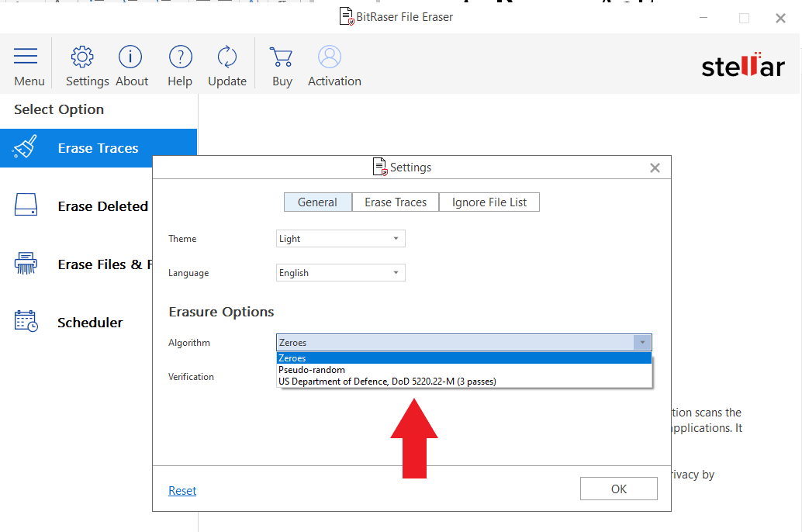Open the hamburger Menu icon
802x532 pixels.
(x=26, y=56)
